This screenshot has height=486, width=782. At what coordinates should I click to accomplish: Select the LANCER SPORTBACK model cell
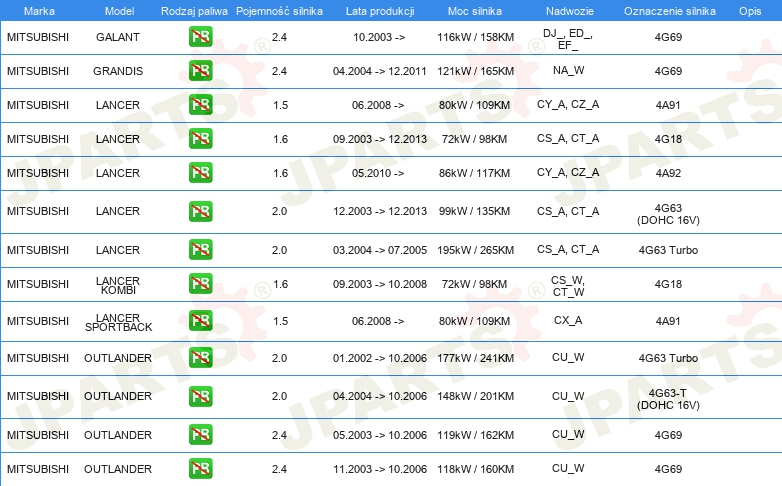(118, 322)
